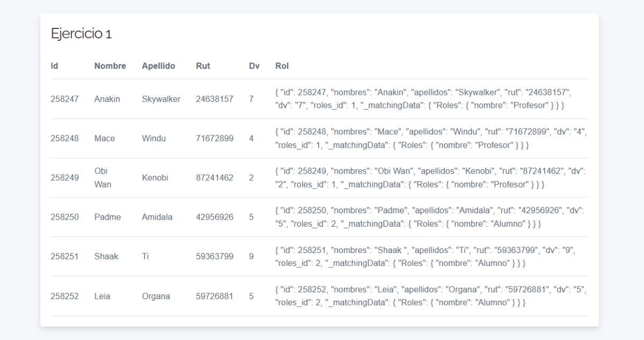Click the Mace row's JSON Rol text
This screenshot has width=644, height=340.
click(x=430, y=139)
